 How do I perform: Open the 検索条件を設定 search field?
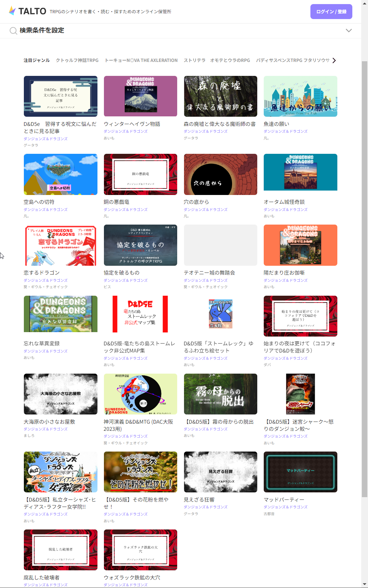pyautogui.click(x=181, y=31)
